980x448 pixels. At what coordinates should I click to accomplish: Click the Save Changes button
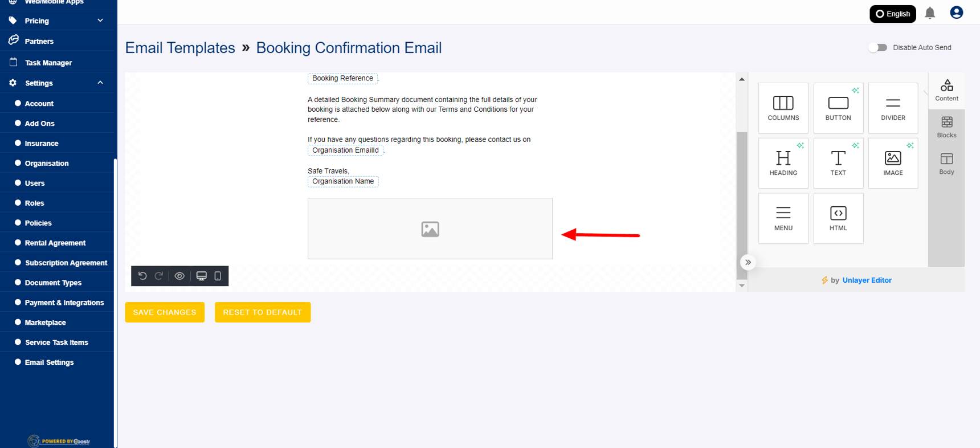click(164, 312)
